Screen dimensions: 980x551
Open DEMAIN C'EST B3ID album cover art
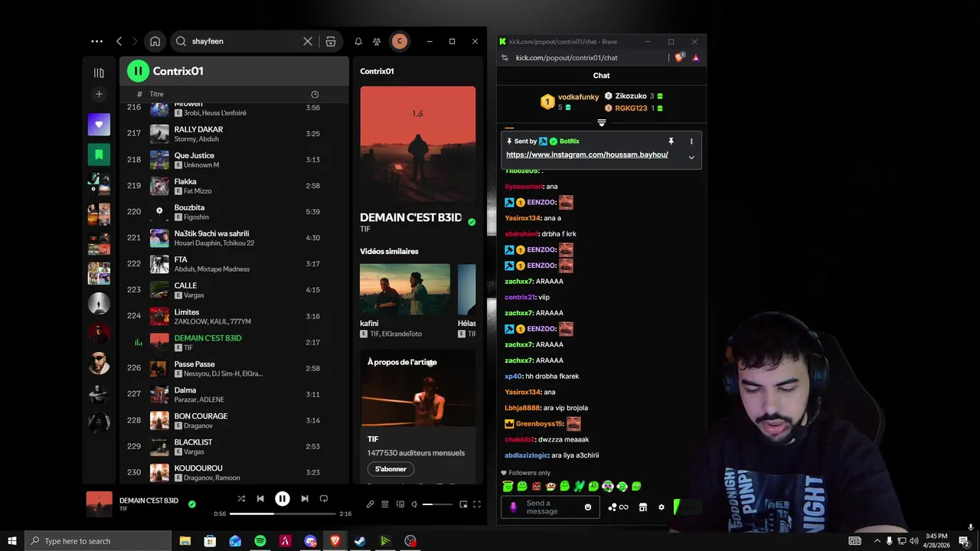click(418, 143)
